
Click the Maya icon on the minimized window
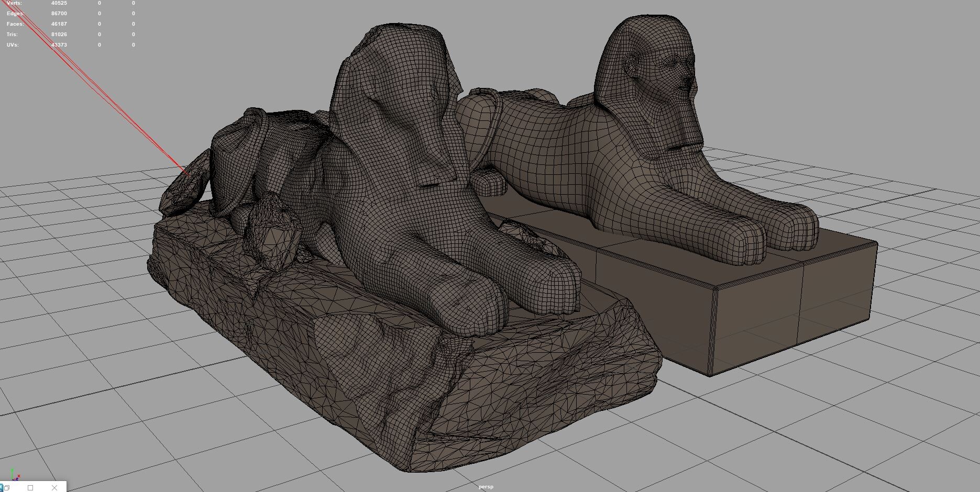[2, 488]
